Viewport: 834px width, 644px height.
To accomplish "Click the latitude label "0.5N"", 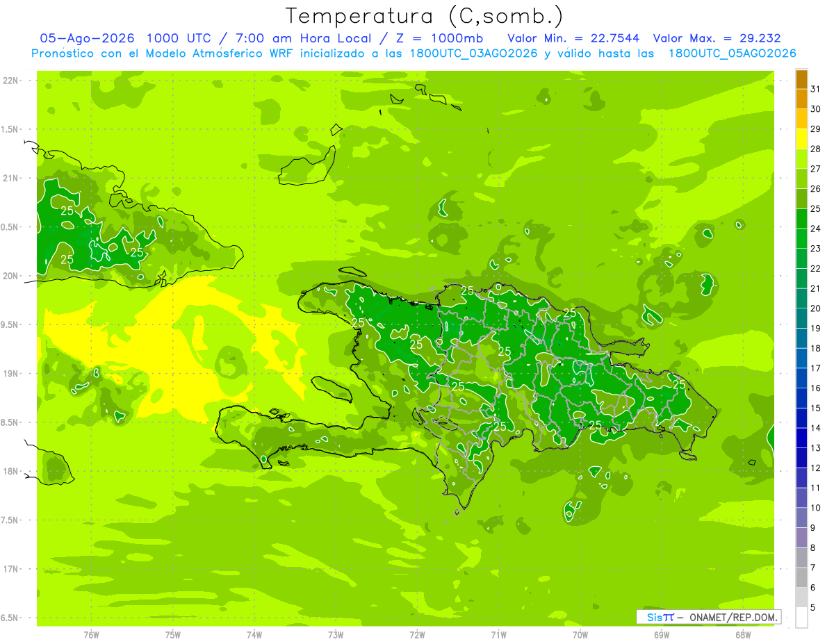I will [10, 227].
